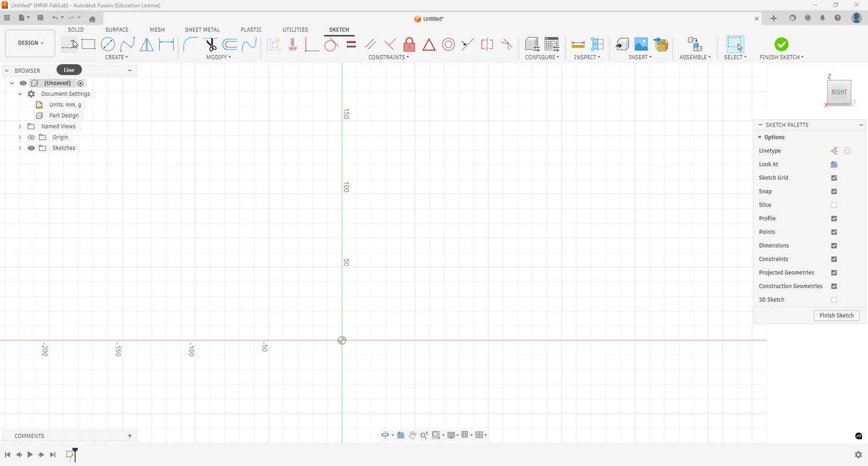The height and width of the screenshot is (466, 868).
Task: Switch to the SHEET METAL tab
Action: click(202, 30)
